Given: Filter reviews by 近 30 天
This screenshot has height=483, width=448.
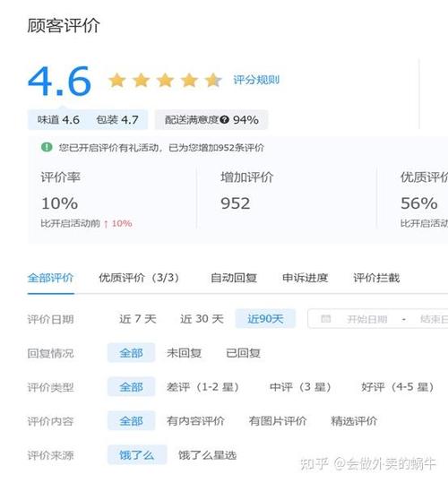Looking at the screenshot, I should click(x=202, y=319).
